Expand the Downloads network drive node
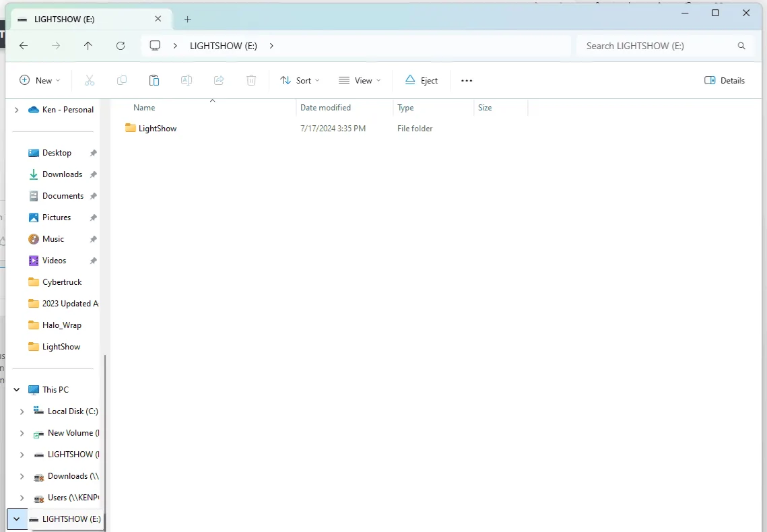Screen dimensions: 767x532 point(22,476)
